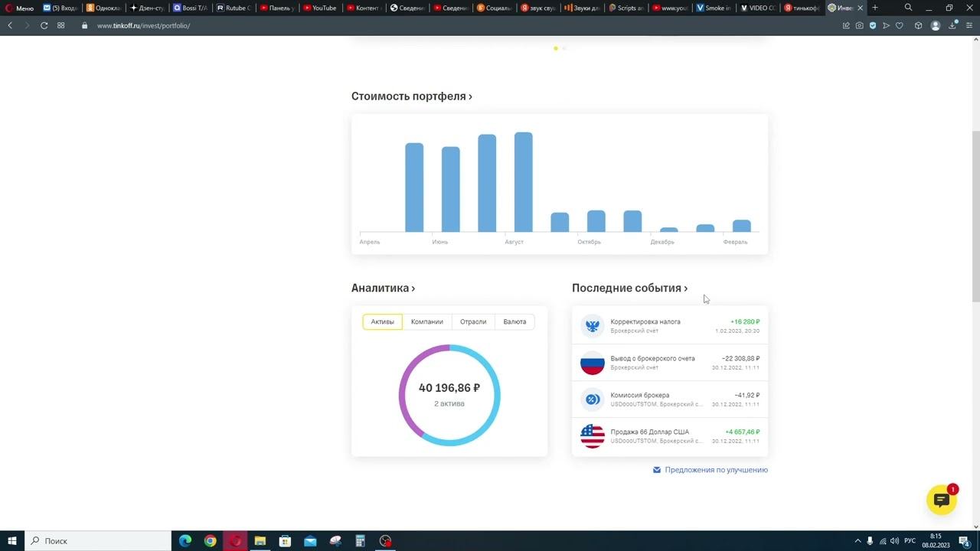Click the Russian flag withdrawal icon
This screenshot has height=551, width=980.
(593, 363)
